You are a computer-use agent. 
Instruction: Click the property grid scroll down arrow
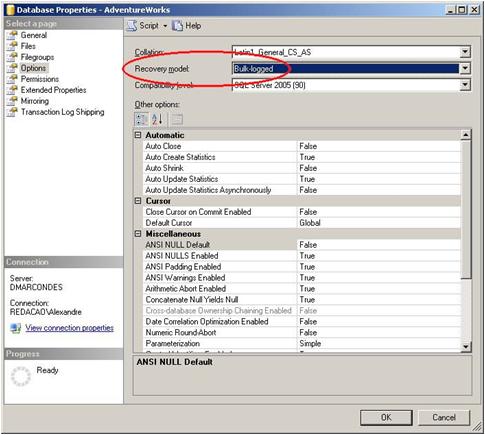click(466, 347)
